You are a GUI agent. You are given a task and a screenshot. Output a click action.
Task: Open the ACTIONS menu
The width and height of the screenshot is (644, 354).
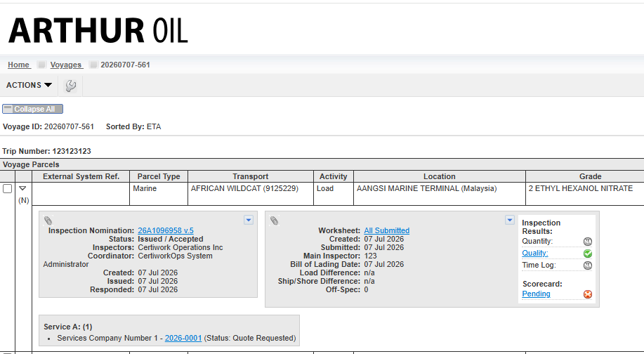click(29, 85)
